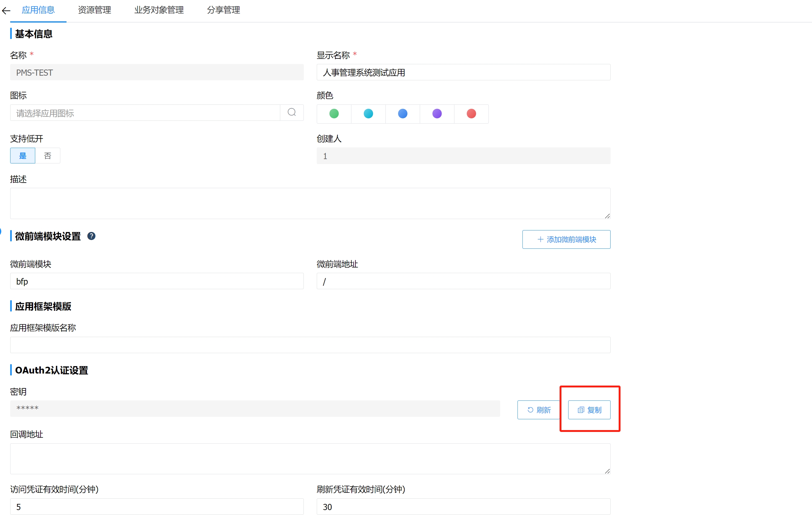Screen dimensions: 812x528
Task: Click the search icon in the 图标 field
Action: (x=291, y=112)
